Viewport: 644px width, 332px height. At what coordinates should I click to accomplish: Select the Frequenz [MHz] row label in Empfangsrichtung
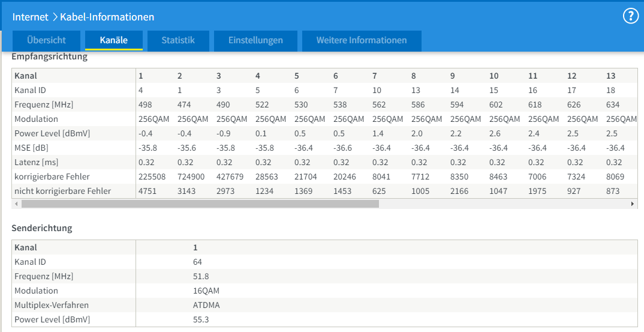[44, 104]
